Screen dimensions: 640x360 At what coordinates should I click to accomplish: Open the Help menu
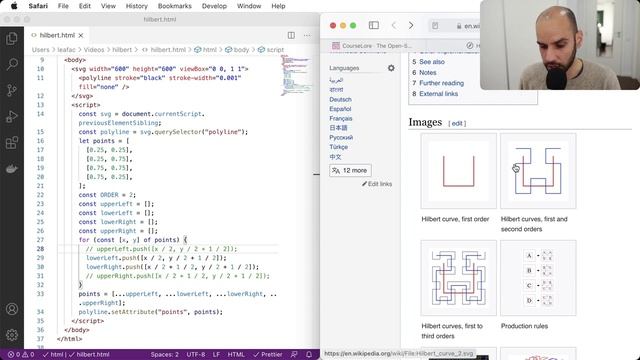(278, 6)
